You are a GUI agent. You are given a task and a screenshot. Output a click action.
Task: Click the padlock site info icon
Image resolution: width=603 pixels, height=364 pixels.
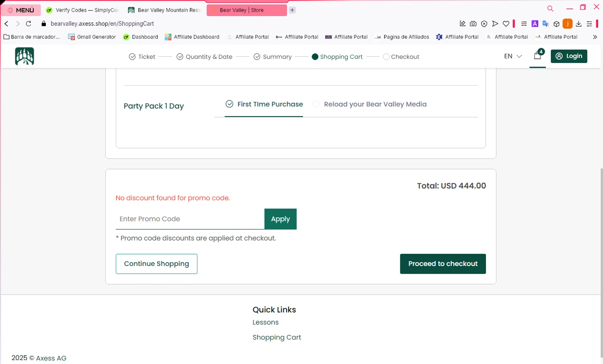pos(44,24)
